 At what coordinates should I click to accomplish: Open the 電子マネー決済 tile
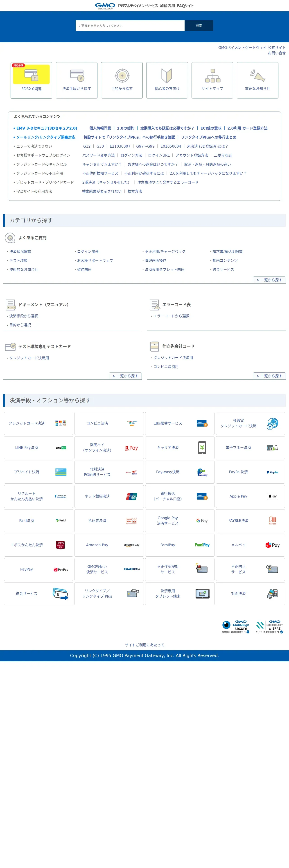tap(250, 448)
